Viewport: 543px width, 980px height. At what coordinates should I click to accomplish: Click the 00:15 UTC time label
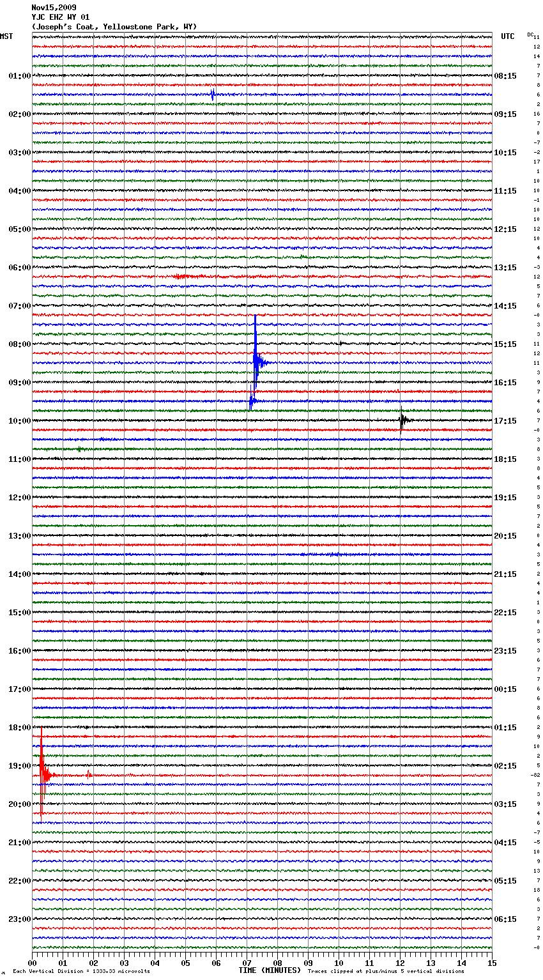pos(505,689)
